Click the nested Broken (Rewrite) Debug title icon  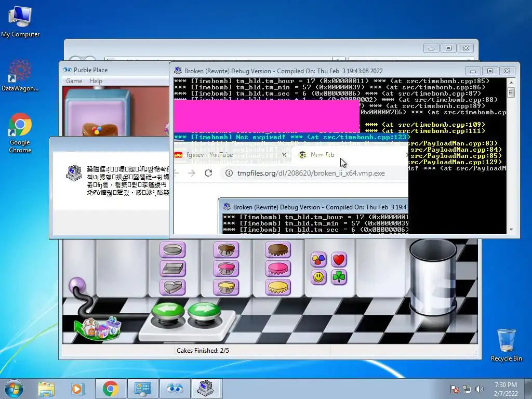227,207
